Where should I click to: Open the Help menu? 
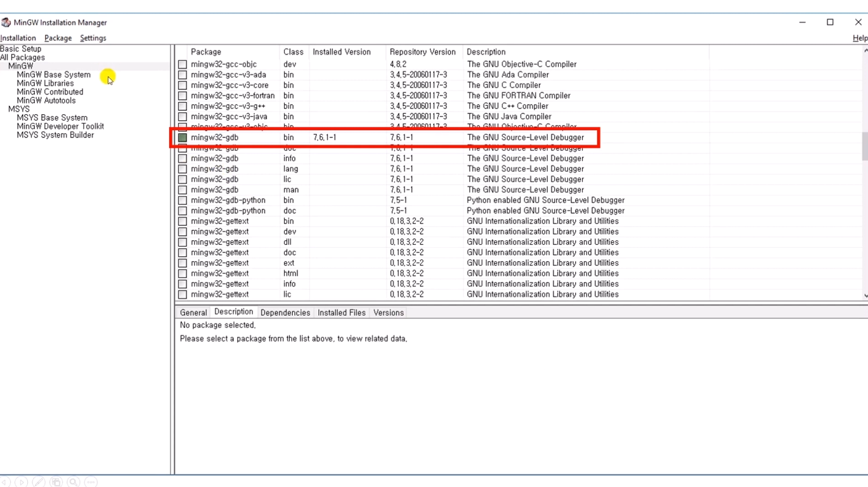click(x=860, y=38)
